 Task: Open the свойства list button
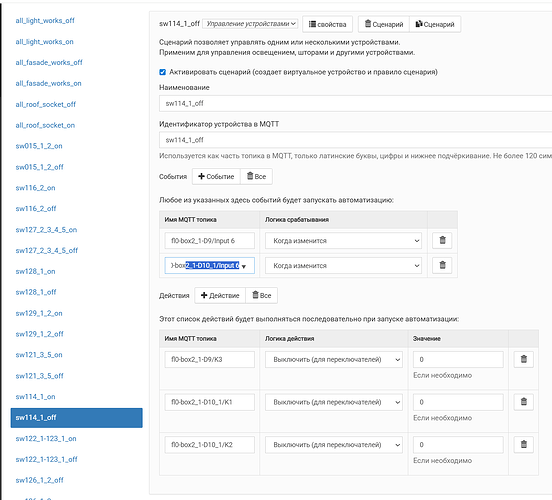click(327, 24)
